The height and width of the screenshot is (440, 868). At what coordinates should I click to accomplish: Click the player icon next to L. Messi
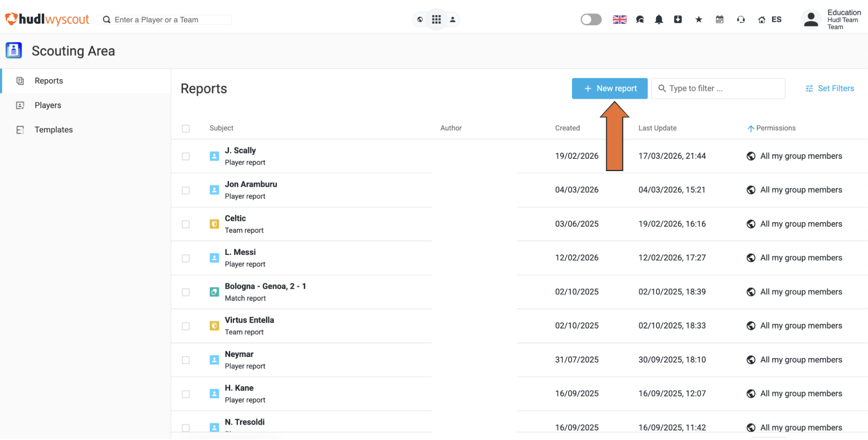[214, 258]
